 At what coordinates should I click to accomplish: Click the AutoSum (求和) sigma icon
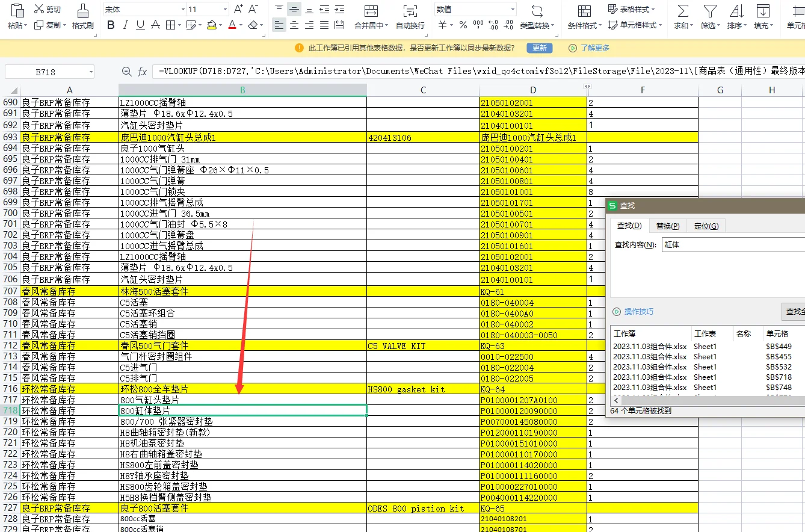click(682, 11)
